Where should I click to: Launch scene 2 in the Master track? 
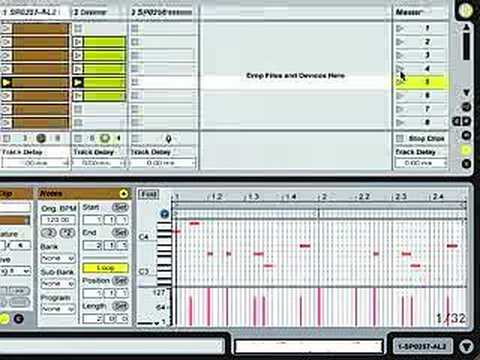pos(400,42)
